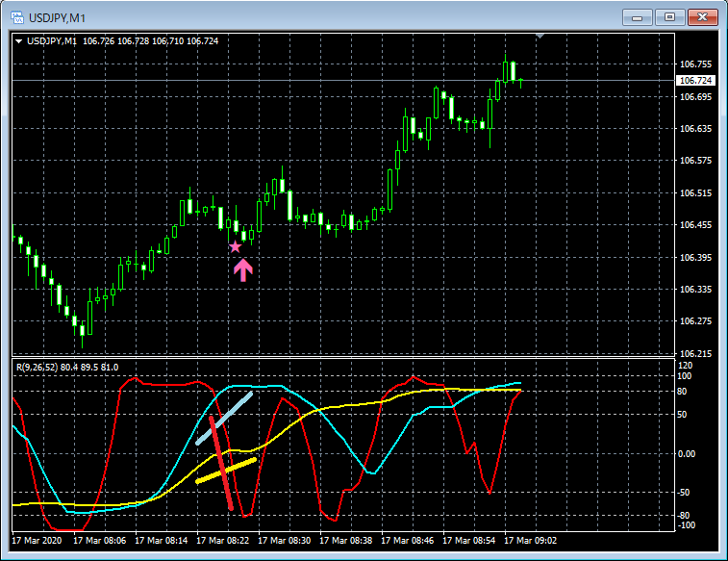Click the 106.575 price scale label
The width and height of the screenshot is (728, 561).
tap(695, 161)
